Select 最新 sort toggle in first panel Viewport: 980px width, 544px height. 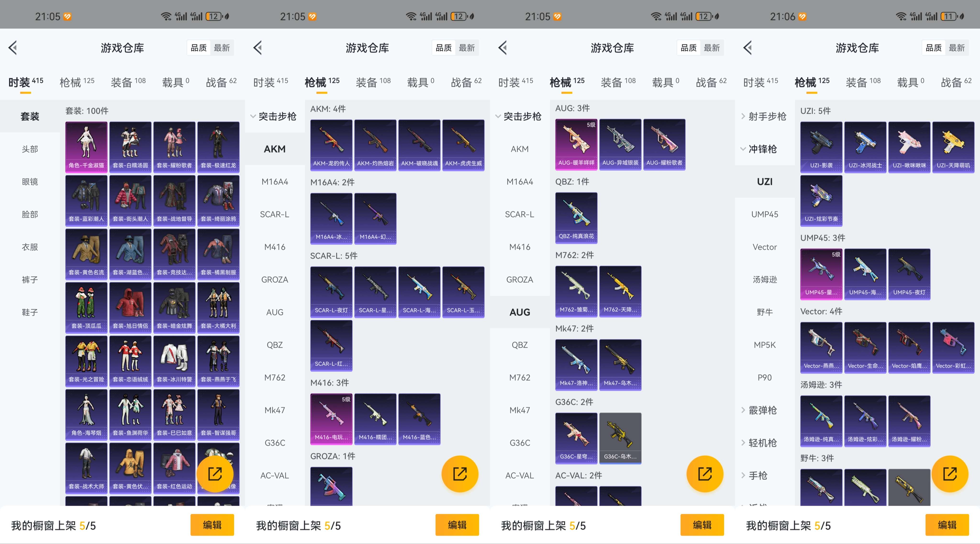(x=222, y=48)
